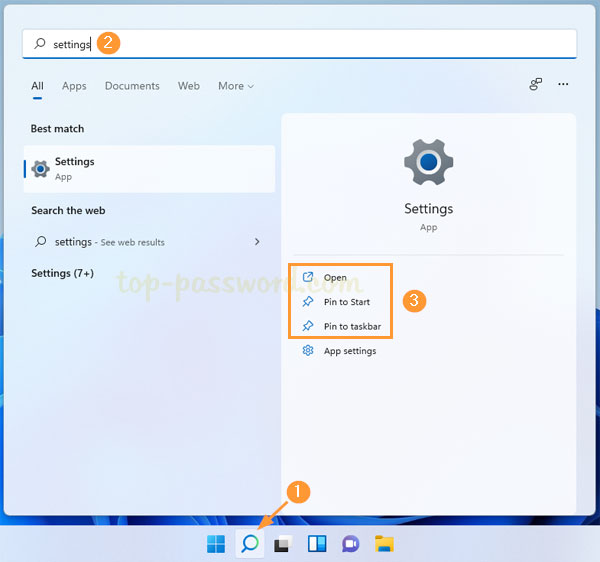Open the Widgets taskbar icon
Viewport: 600px width, 562px height.
pyautogui.click(x=316, y=543)
